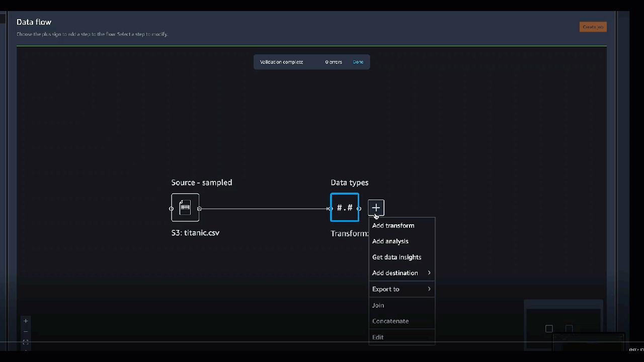Choose Add transform from the context menu

pyautogui.click(x=393, y=226)
